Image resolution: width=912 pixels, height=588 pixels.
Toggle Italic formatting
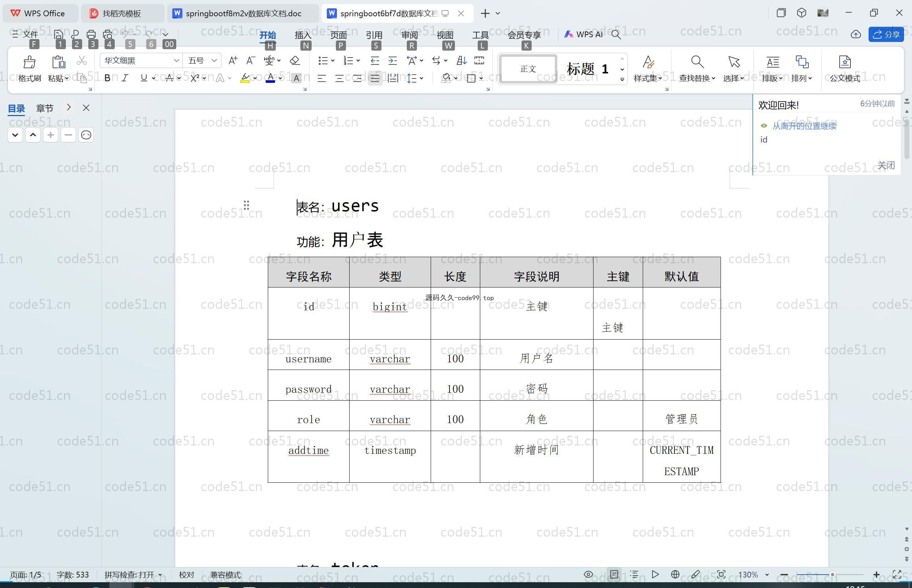tap(125, 78)
